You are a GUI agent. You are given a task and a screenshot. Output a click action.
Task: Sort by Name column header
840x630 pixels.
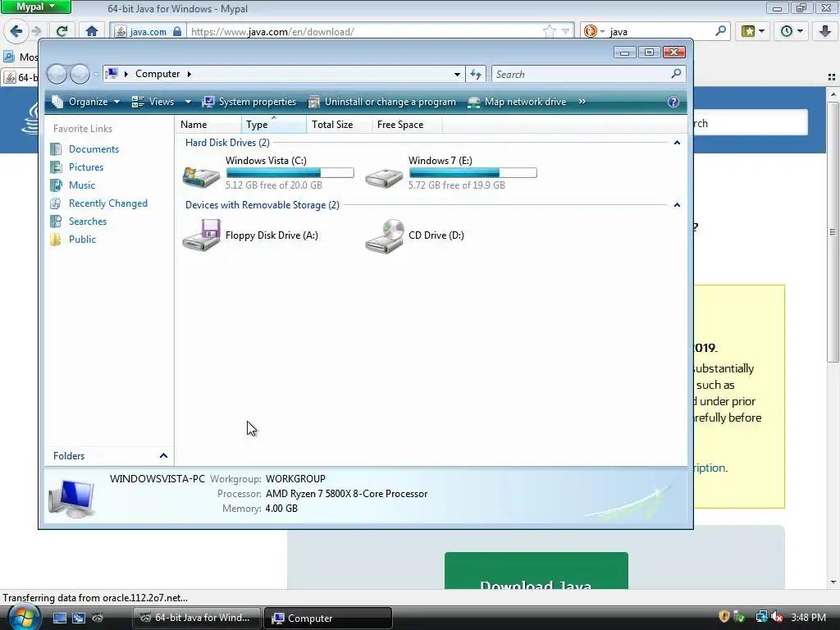tap(208, 125)
